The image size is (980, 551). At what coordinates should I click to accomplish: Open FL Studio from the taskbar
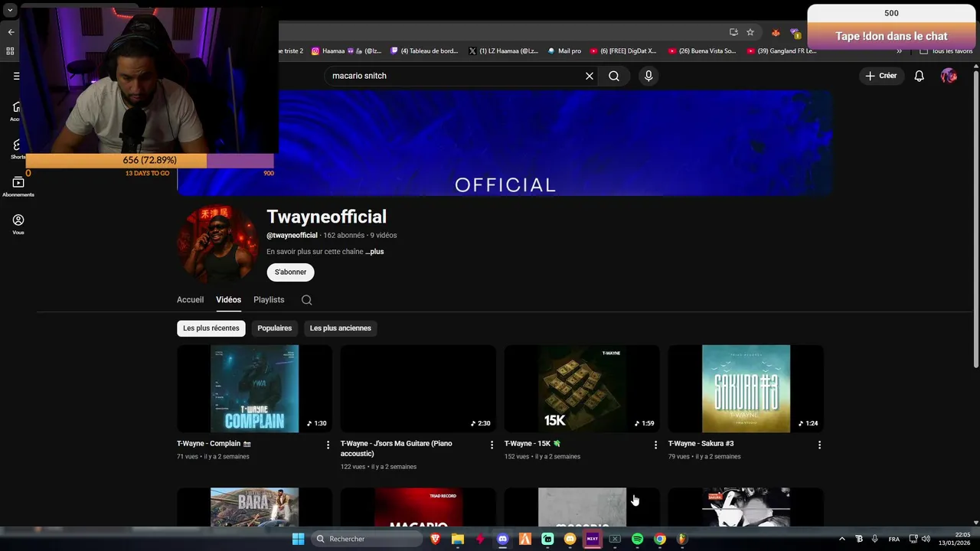pyautogui.click(x=682, y=539)
